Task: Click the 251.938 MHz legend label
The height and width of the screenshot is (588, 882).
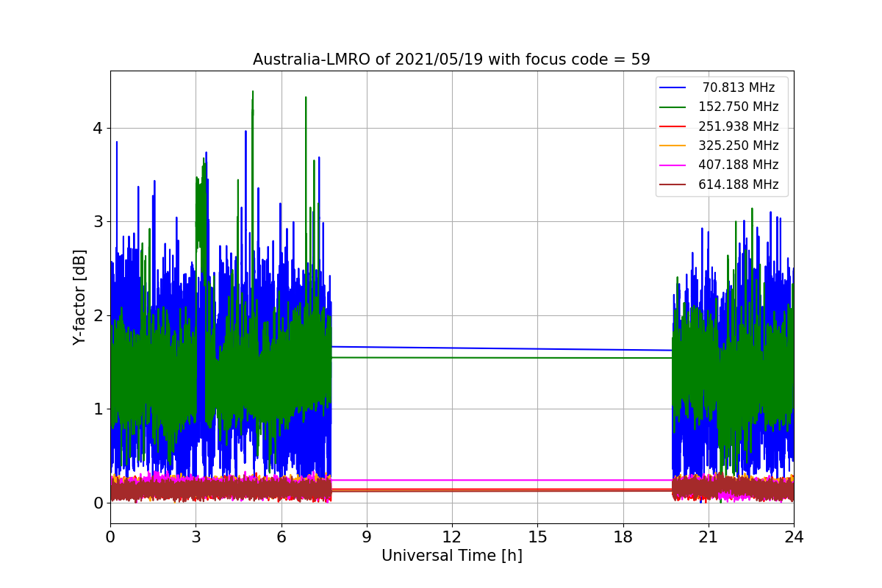Action: pos(739,126)
